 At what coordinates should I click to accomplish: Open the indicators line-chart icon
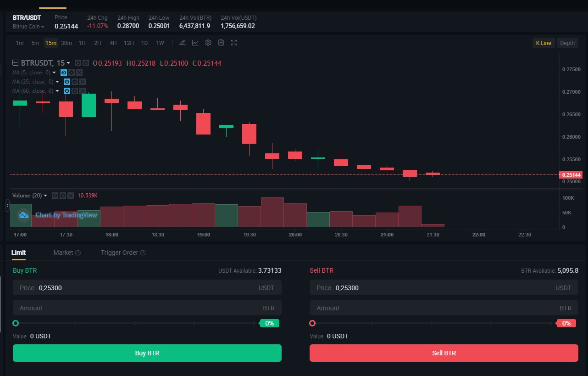195,43
